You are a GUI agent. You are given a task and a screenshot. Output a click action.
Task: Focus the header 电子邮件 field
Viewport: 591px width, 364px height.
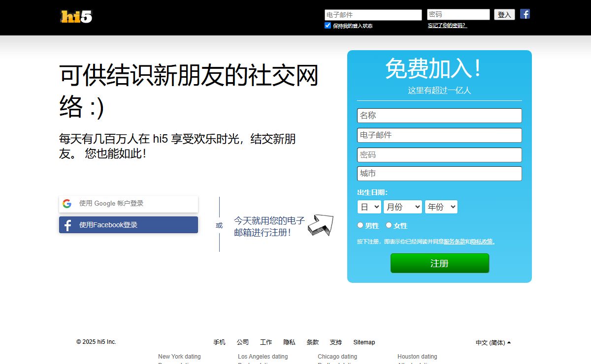click(373, 15)
